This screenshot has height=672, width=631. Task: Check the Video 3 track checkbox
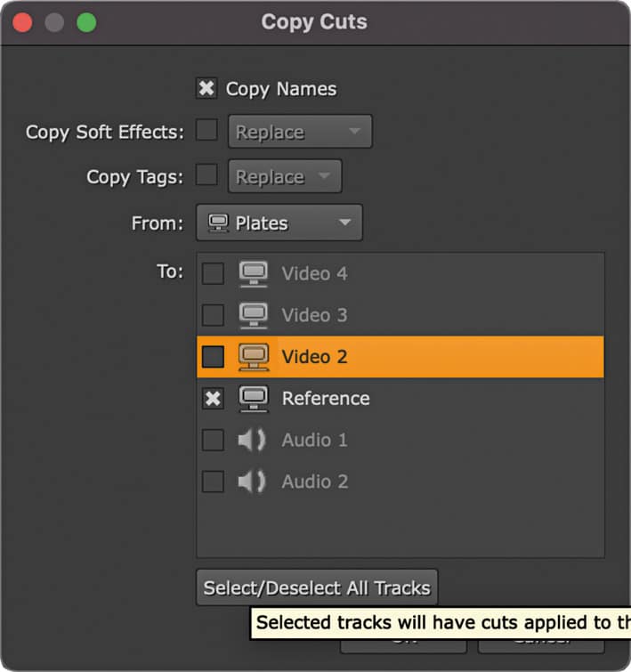213,315
